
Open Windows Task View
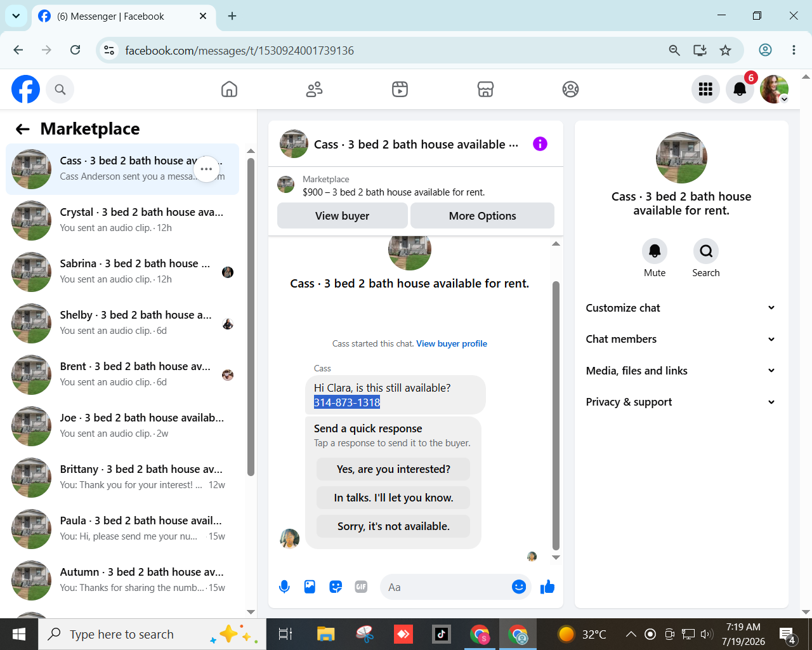[x=285, y=634]
